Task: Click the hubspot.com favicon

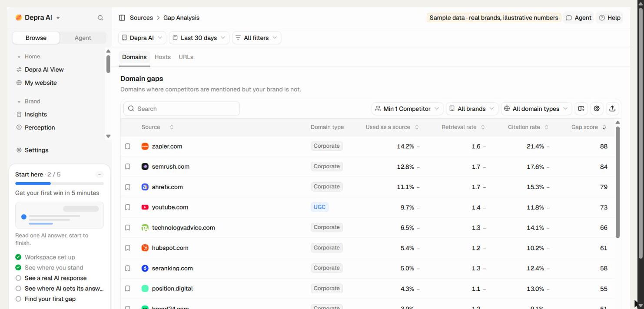Action: pyautogui.click(x=145, y=248)
